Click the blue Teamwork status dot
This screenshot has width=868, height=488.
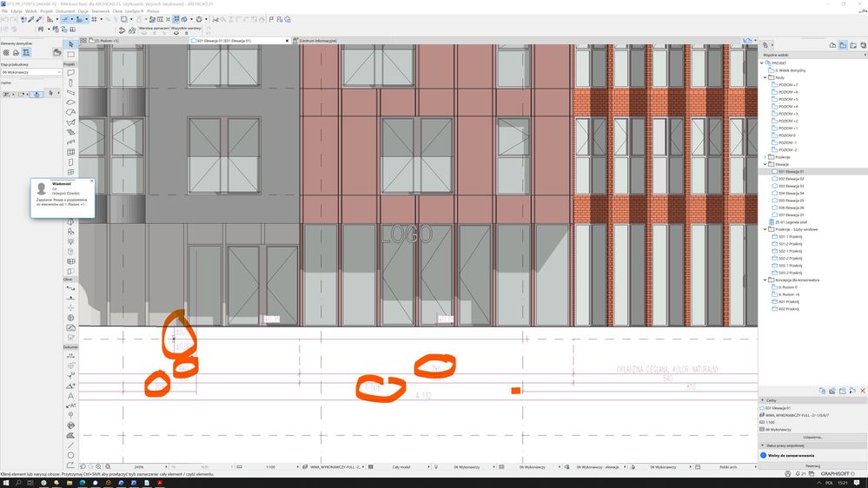(764, 455)
